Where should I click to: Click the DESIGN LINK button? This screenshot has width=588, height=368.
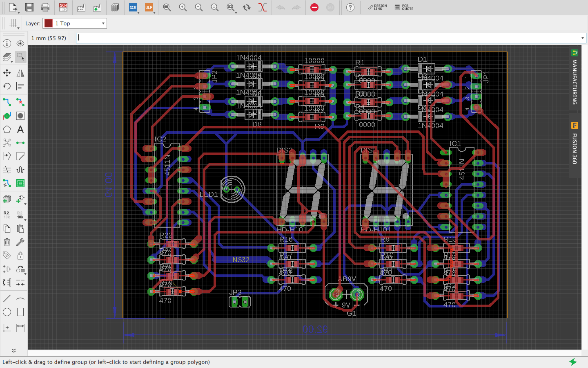[376, 7]
